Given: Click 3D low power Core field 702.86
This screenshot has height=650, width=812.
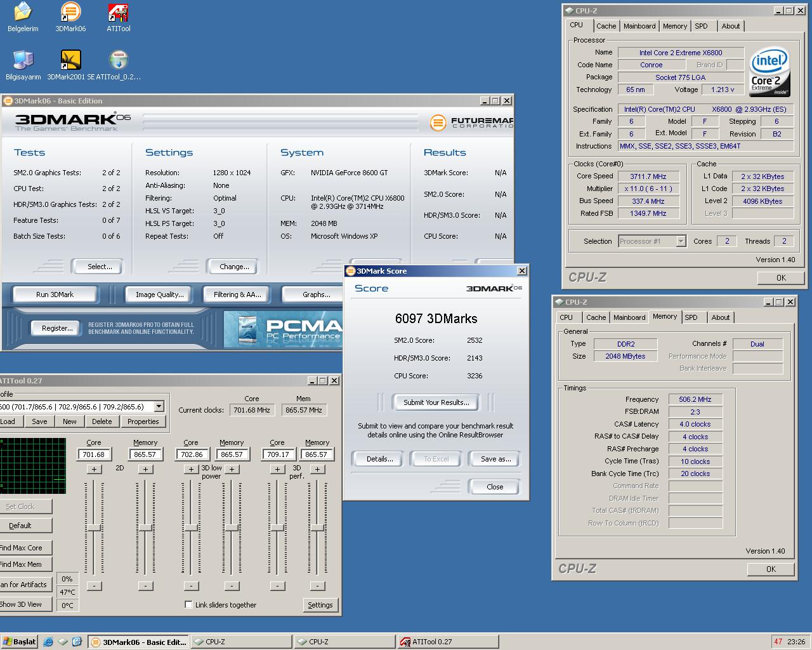Looking at the screenshot, I should coord(191,454).
